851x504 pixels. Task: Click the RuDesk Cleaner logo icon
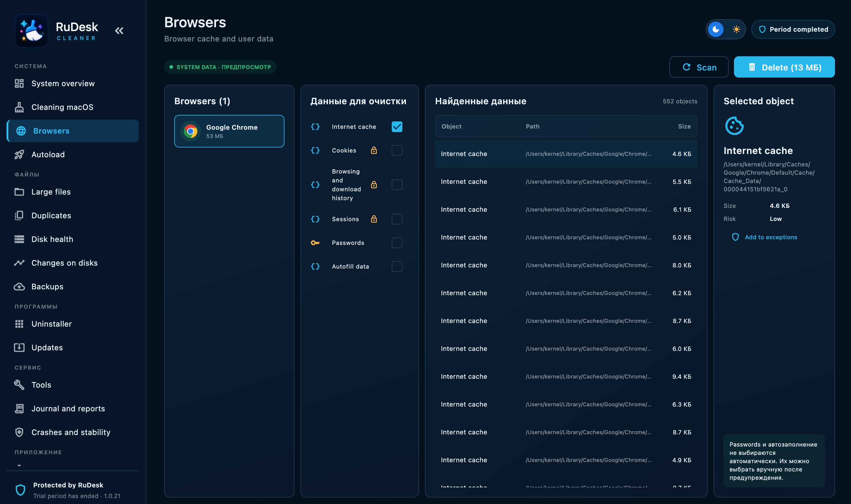coord(31,31)
